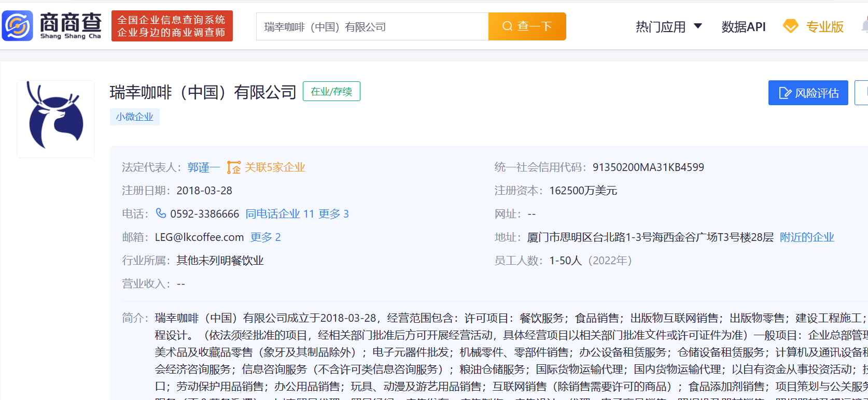Image resolution: width=868 pixels, height=400 pixels.
Task: Show more phone numbers via 更多 3
Action: [333, 214]
